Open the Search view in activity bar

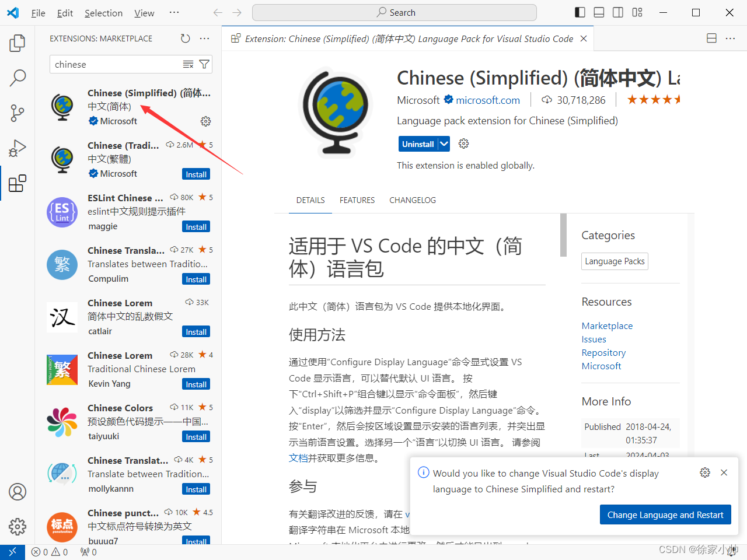point(18,78)
